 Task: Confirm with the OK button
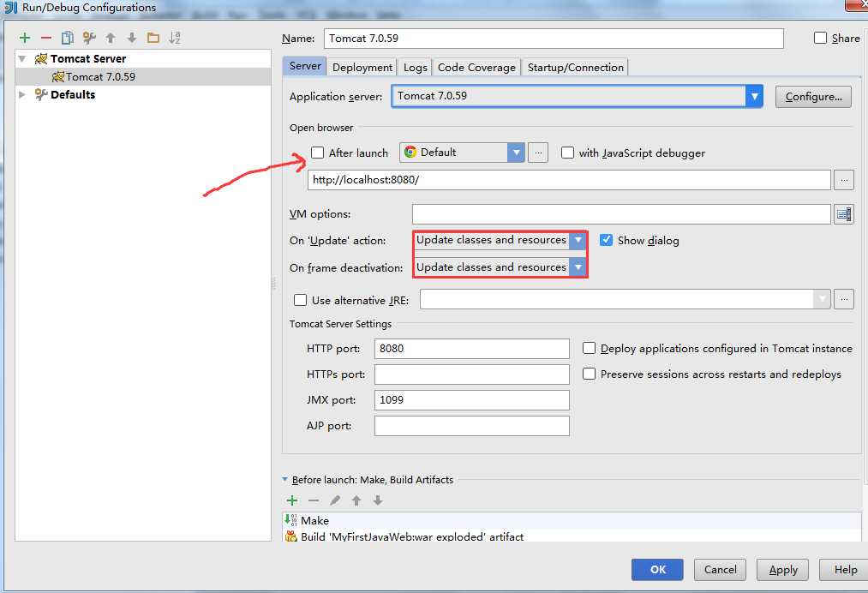coord(657,570)
